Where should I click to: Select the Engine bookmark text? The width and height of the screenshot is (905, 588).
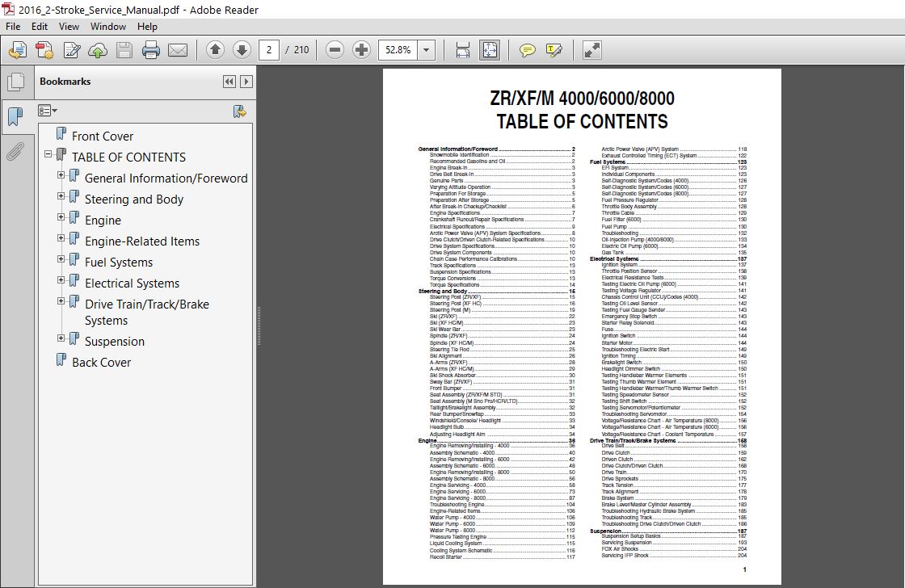pos(103,220)
